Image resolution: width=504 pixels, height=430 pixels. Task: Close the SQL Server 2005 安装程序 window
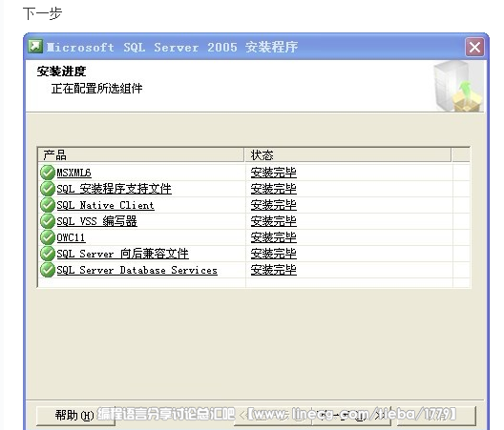(474, 48)
